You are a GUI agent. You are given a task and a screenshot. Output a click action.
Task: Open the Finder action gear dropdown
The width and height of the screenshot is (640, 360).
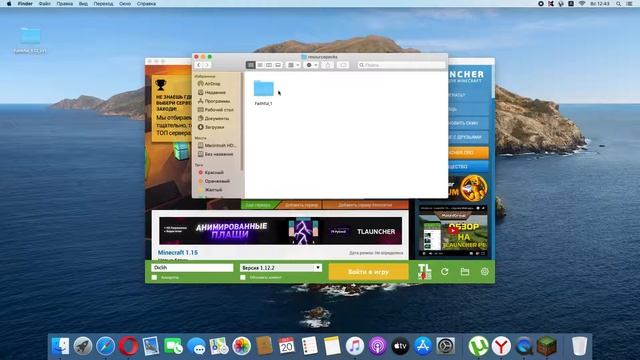312,65
